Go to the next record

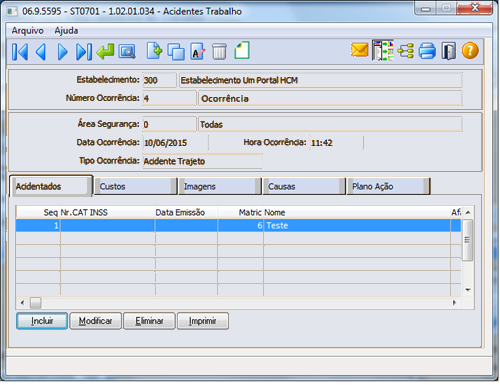pyautogui.click(x=62, y=52)
